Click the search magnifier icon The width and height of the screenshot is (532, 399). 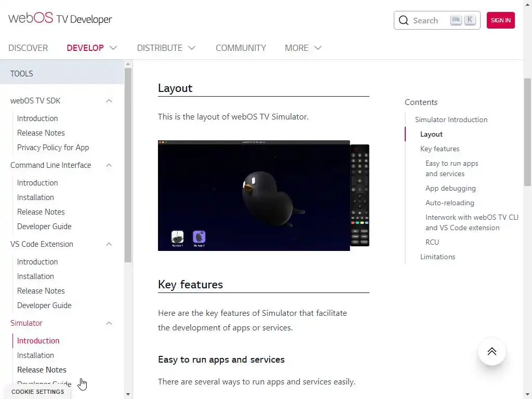click(403, 20)
